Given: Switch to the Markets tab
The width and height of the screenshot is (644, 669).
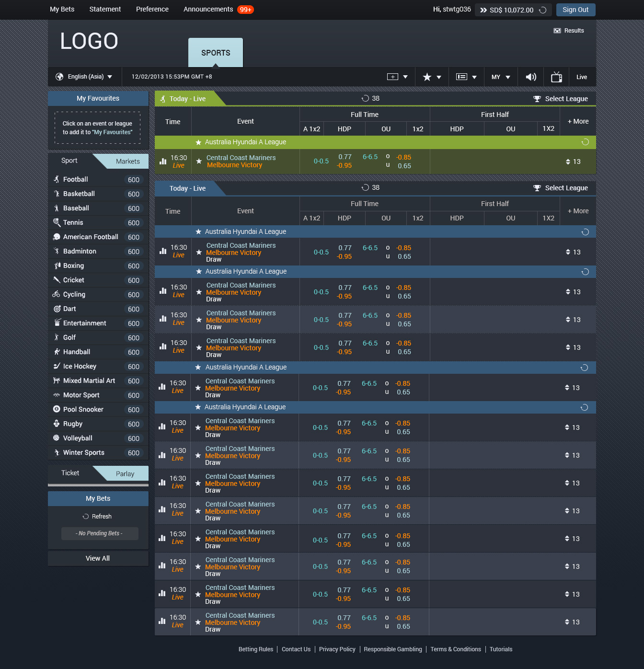Looking at the screenshot, I should (x=127, y=161).
